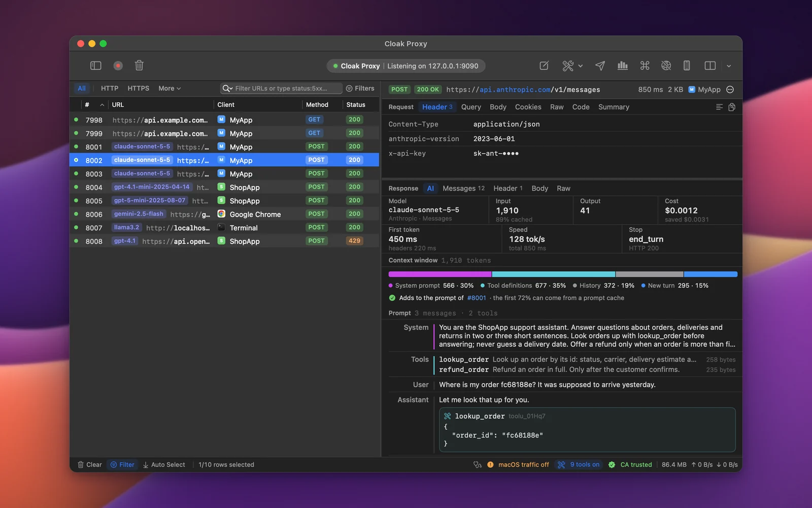Open the Filters button next to search
Image resolution: width=812 pixels, height=508 pixels.
click(x=360, y=88)
